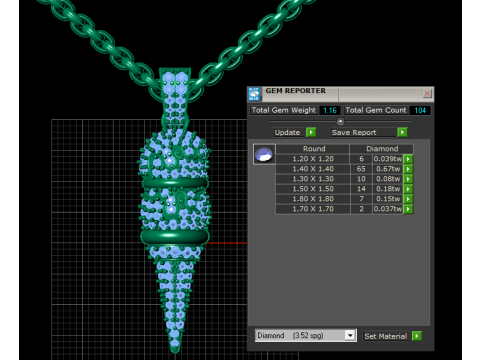Click the count cell showing 14
Viewport: 480px width, 360px height.
coord(361,189)
